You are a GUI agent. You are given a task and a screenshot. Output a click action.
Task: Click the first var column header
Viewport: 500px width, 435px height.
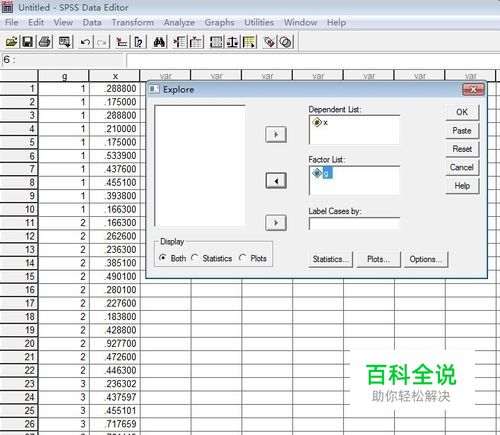coord(166,76)
